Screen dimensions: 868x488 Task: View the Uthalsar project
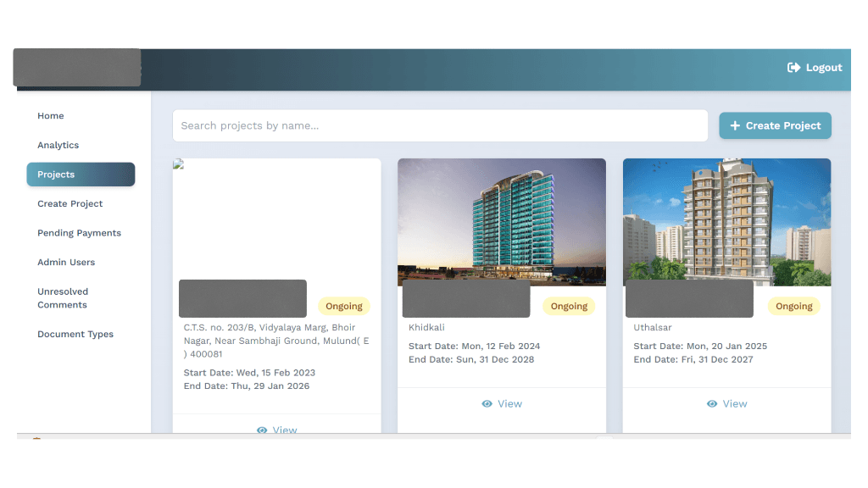coord(734,404)
